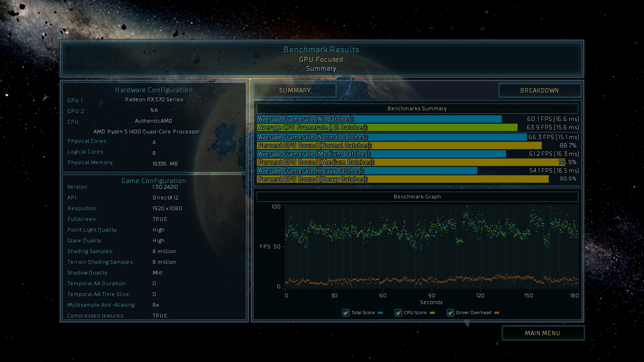Disable the Driver Overhead checkbox
The width and height of the screenshot is (644, 362).
pos(450,313)
